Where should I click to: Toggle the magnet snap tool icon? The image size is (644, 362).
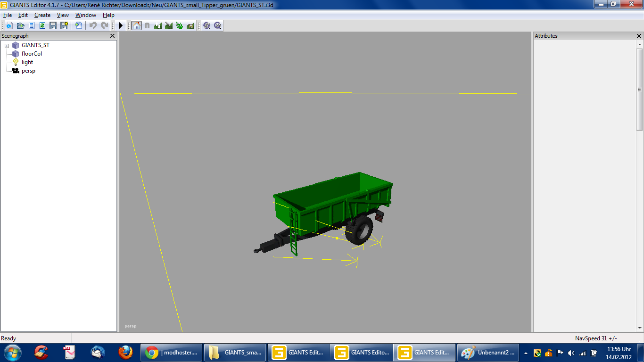point(147,25)
